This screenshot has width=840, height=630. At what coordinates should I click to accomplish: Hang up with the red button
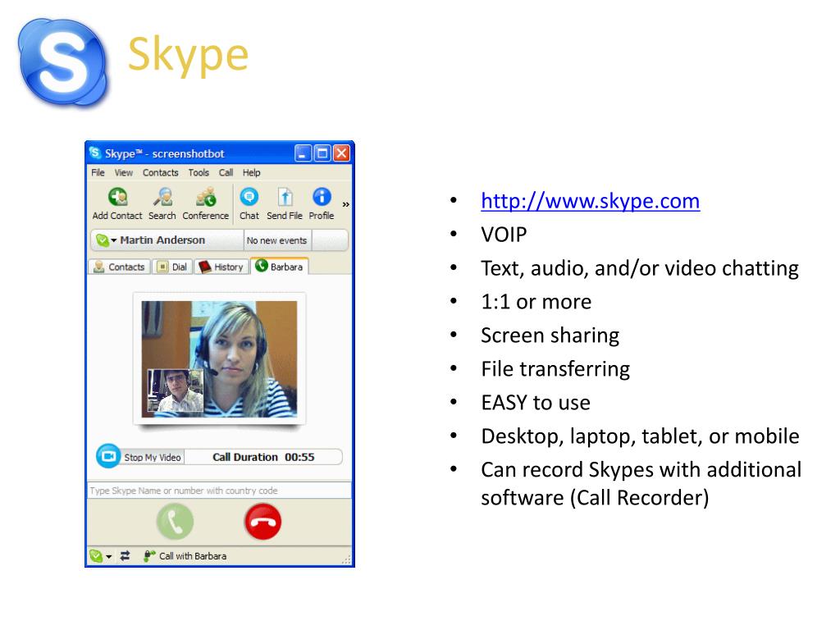pos(263,521)
